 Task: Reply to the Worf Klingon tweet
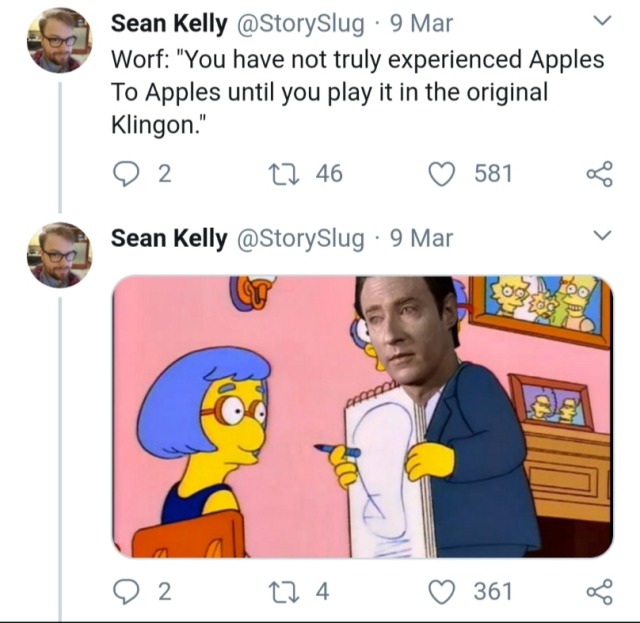pyautogui.click(x=125, y=173)
